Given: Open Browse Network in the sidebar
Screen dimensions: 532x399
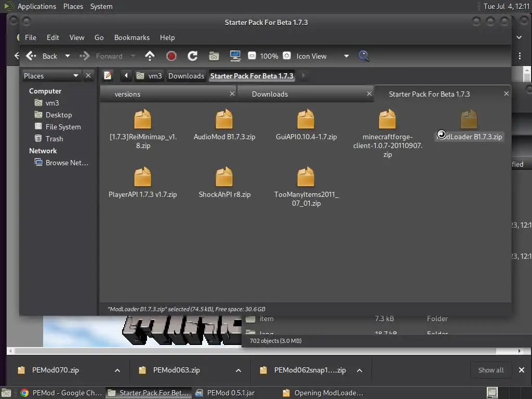Looking at the screenshot, I should point(66,163).
